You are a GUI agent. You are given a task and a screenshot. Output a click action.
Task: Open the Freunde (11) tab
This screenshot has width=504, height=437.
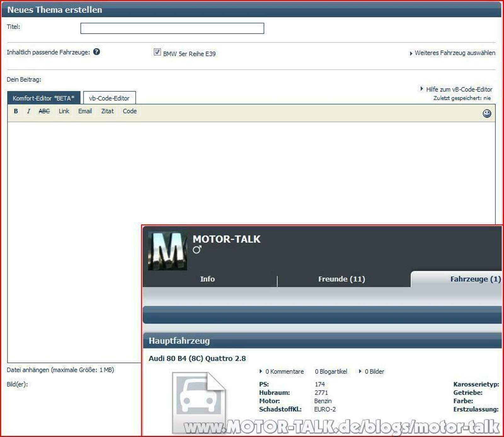[x=341, y=279]
